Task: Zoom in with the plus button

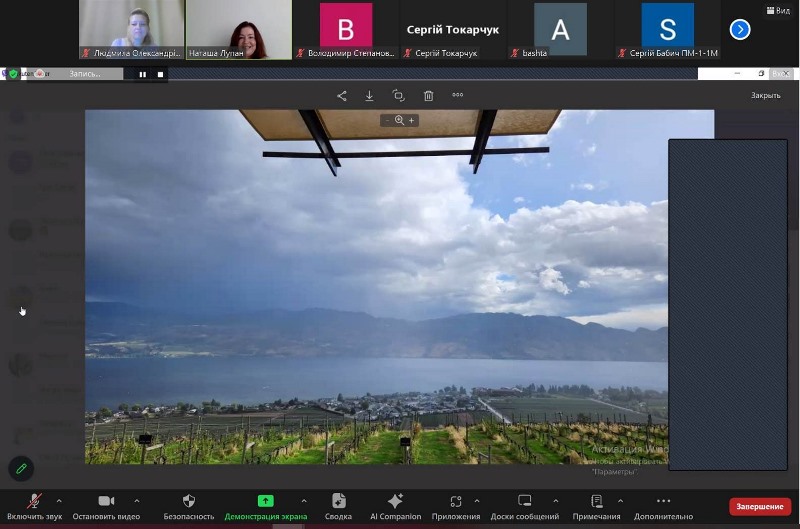Action: click(x=411, y=120)
